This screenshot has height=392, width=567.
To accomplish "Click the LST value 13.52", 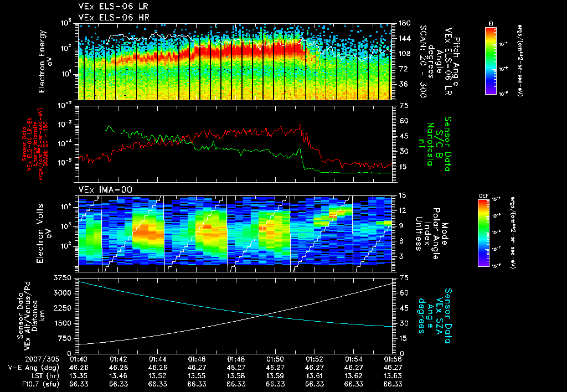I will point(157,376).
